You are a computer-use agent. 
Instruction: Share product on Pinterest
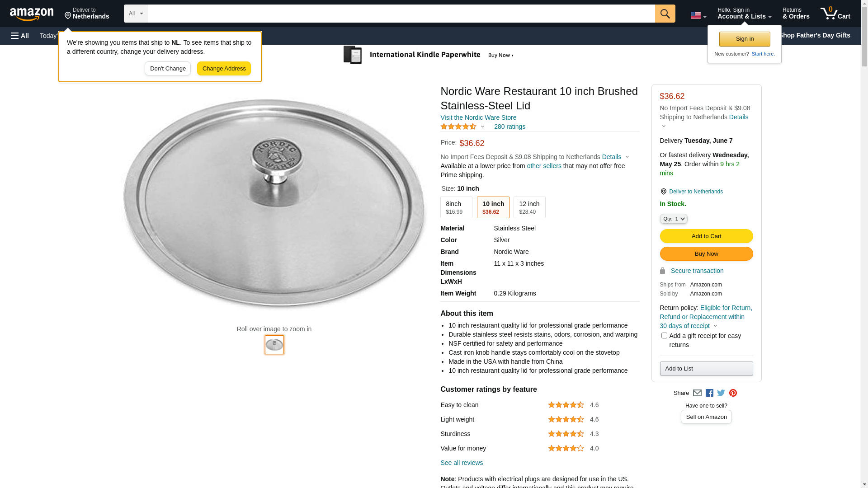tap(733, 393)
